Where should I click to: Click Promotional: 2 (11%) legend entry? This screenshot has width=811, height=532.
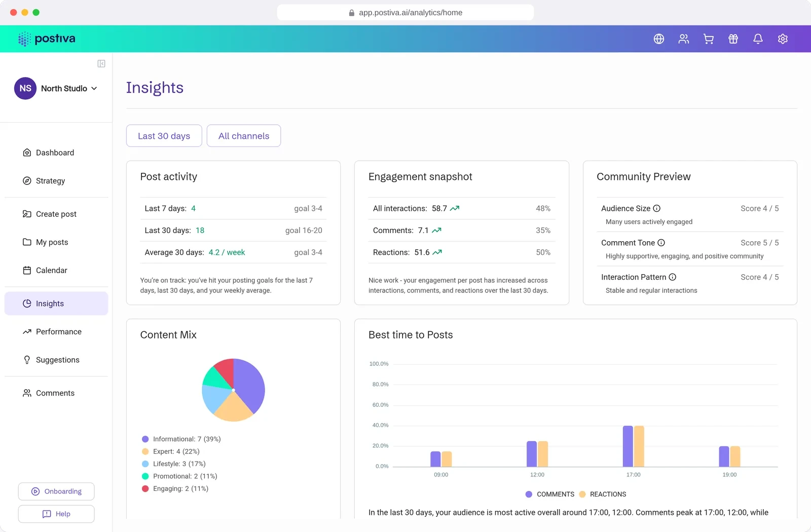(179, 476)
